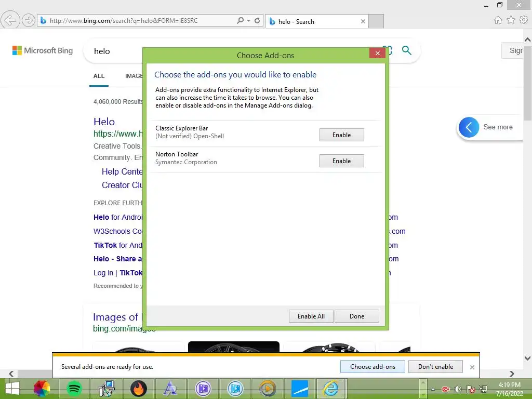Open the flame icon taskbar app

click(139, 389)
